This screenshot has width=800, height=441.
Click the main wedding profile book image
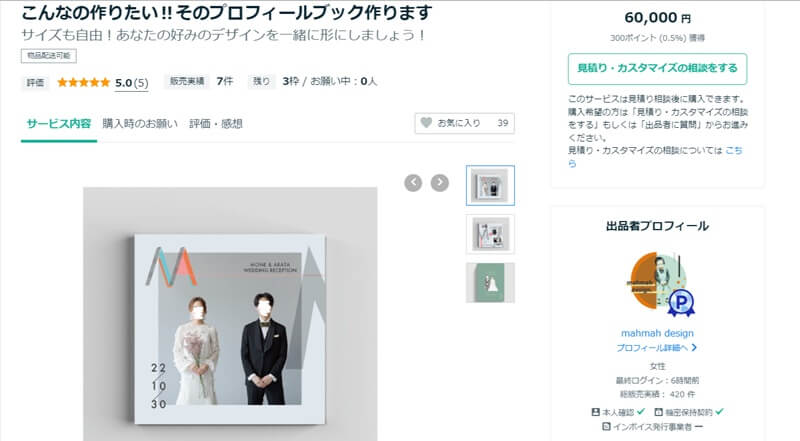(x=230, y=320)
